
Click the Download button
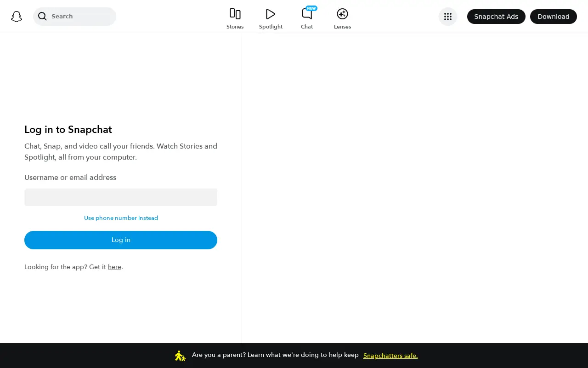(x=554, y=17)
